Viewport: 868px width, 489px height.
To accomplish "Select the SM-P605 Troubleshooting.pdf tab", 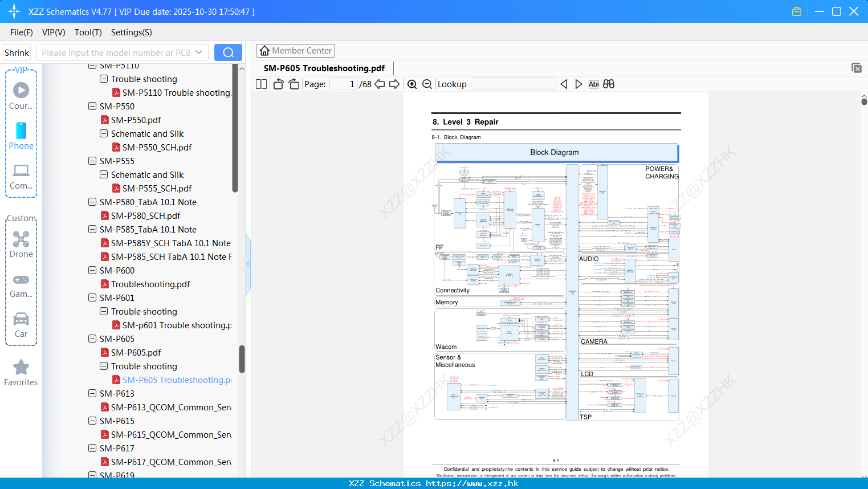I will (x=324, y=68).
